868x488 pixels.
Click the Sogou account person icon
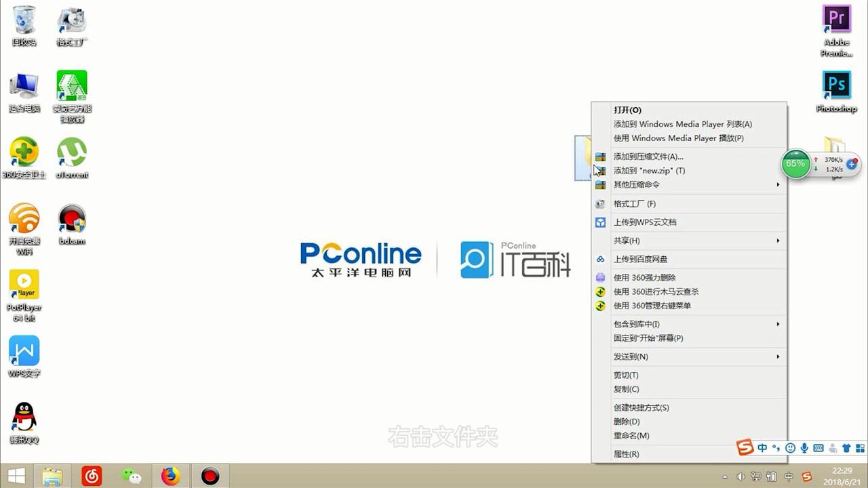[833, 448]
